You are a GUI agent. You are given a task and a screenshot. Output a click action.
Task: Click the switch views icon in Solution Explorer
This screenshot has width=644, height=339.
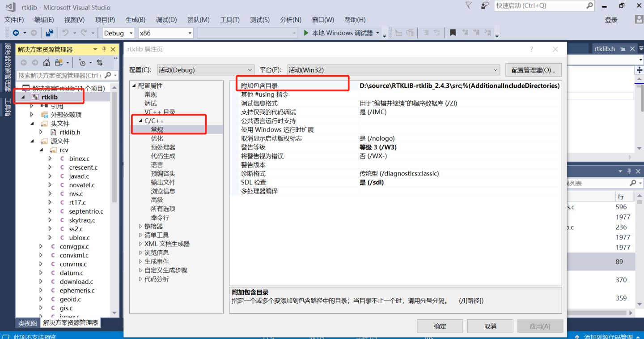click(x=59, y=62)
